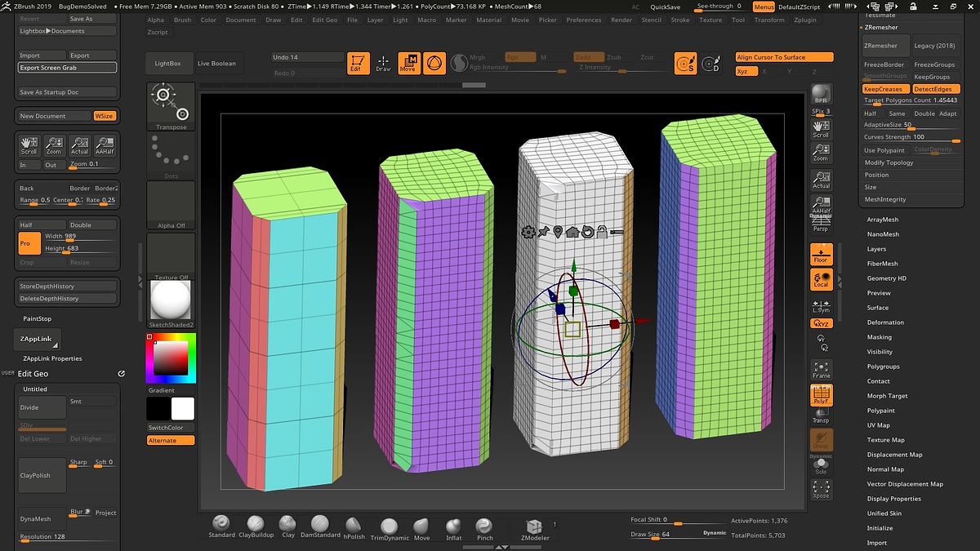This screenshot has width=980, height=551.
Task: Pick the ZModeler brush
Action: click(534, 527)
